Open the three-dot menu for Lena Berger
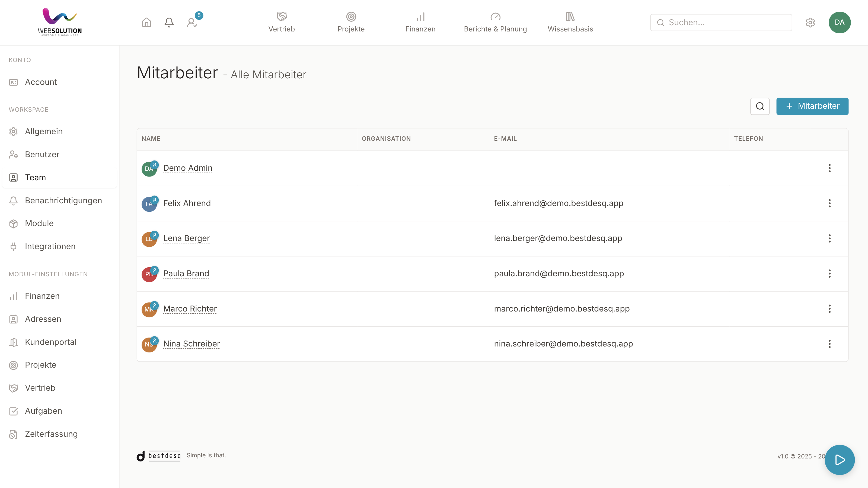Viewport: 868px width, 488px height. 829,239
